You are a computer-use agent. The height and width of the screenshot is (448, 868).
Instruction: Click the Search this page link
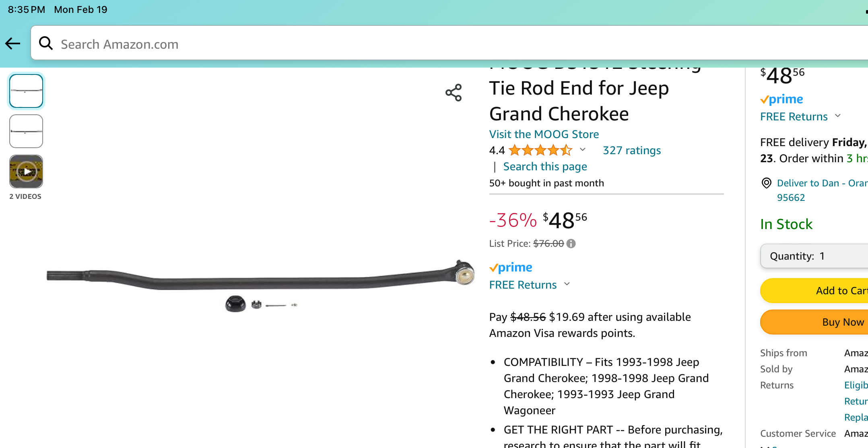[545, 167]
